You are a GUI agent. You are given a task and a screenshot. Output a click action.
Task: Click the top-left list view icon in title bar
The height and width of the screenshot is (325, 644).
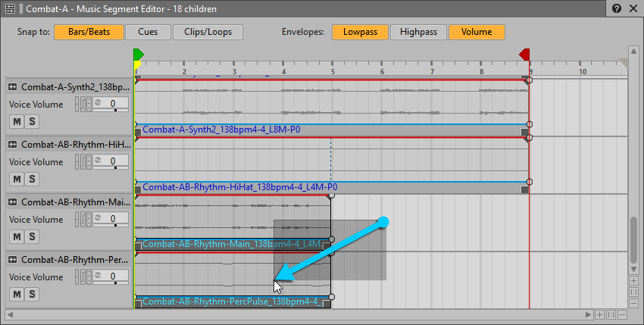[x=11, y=9]
